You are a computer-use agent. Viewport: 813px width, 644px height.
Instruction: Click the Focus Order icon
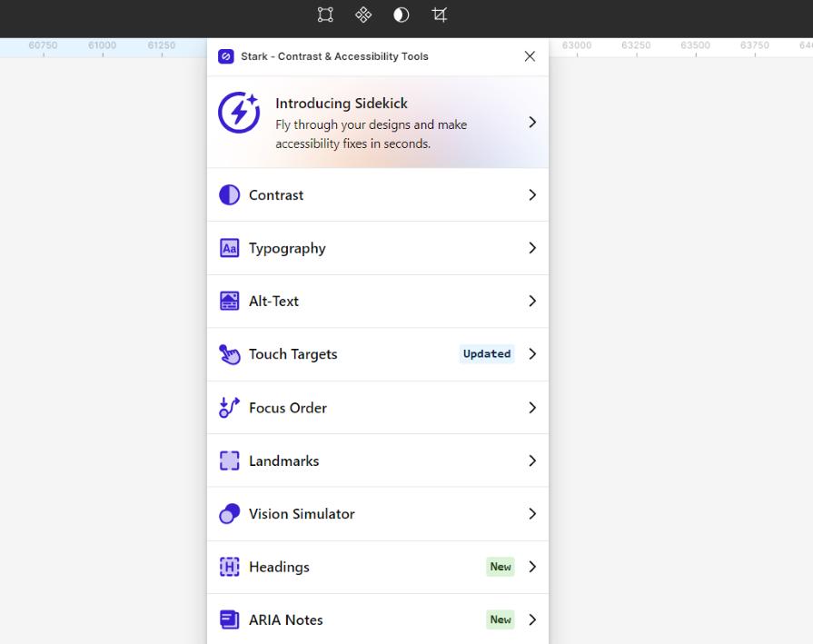pyautogui.click(x=229, y=407)
